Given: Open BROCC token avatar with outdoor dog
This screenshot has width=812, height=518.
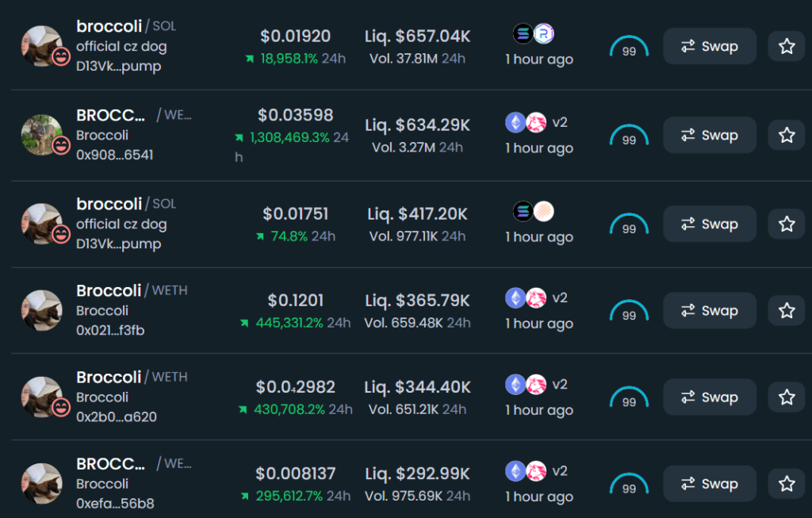Looking at the screenshot, I should tap(41, 135).
